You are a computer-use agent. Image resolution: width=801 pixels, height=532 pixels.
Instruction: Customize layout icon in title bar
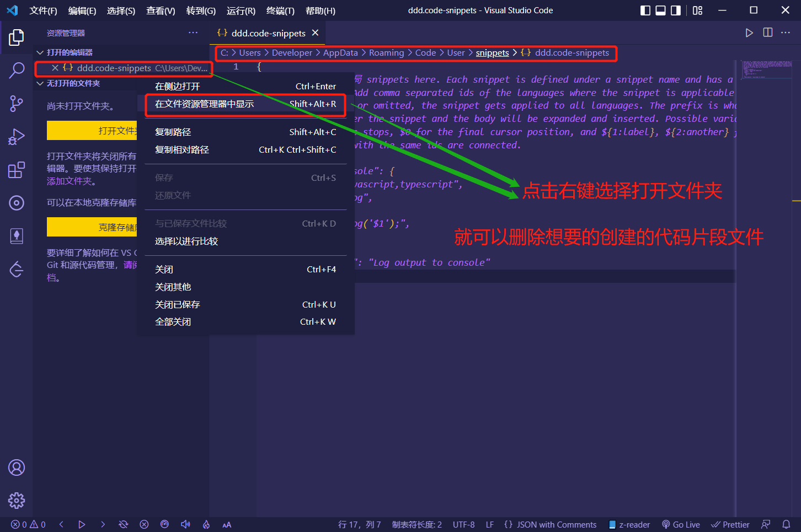coord(698,10)
